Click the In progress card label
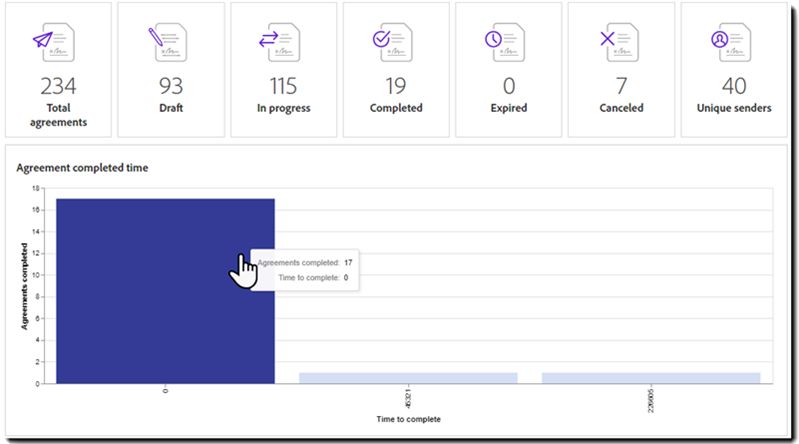 point(283,109)
